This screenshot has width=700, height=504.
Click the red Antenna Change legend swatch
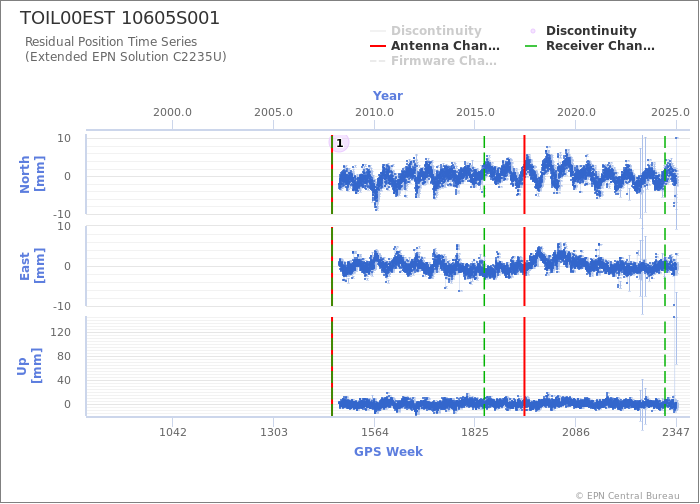378,46
